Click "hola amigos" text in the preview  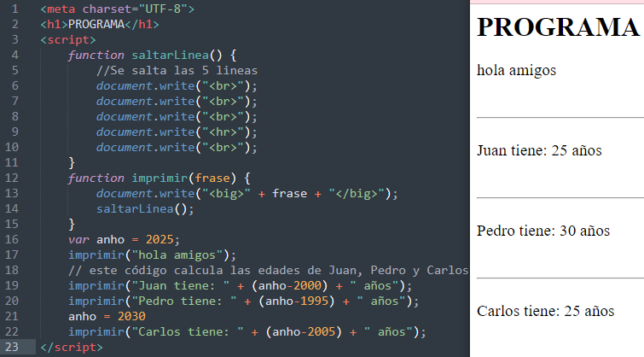[516, 70]
